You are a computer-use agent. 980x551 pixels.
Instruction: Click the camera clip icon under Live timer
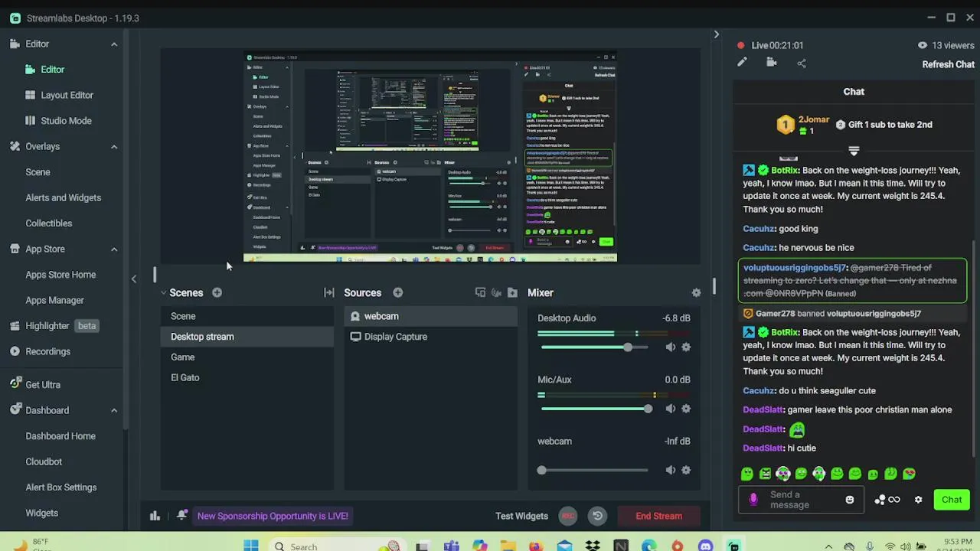pyautogui.click(x=772, y=63)
